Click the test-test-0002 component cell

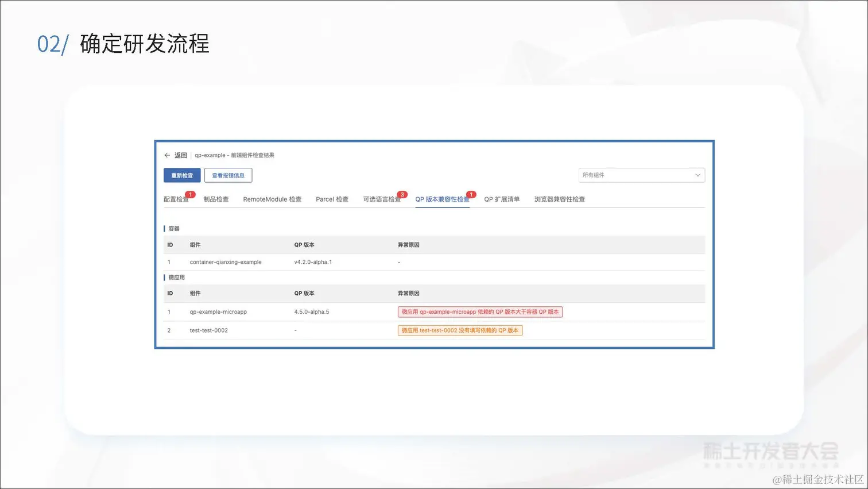point(209,330)
